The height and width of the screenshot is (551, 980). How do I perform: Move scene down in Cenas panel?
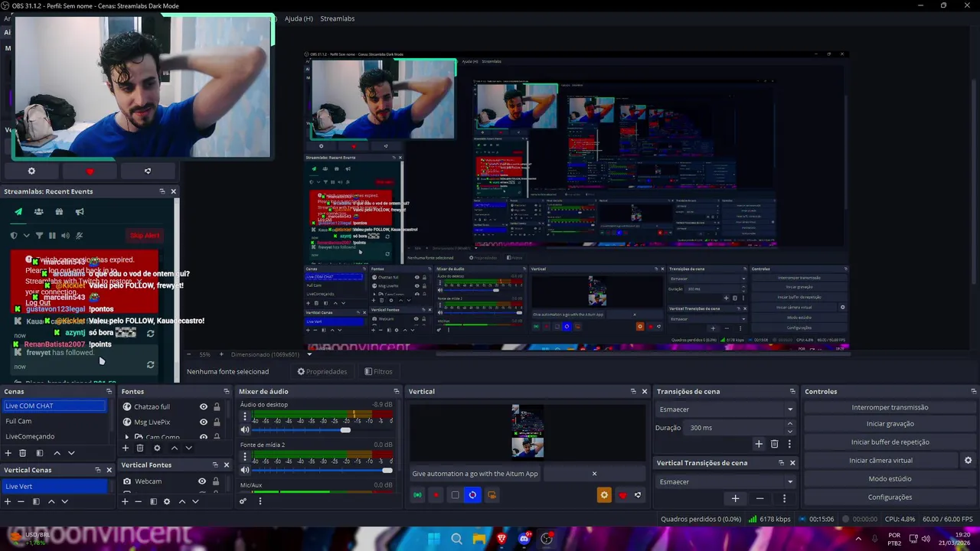(x=71, y=453)
